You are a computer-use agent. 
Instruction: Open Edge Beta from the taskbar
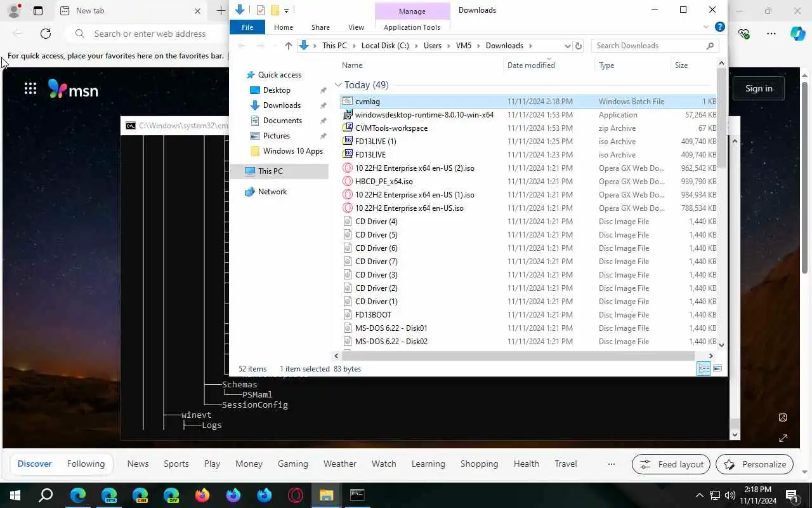tap(109, 495)
